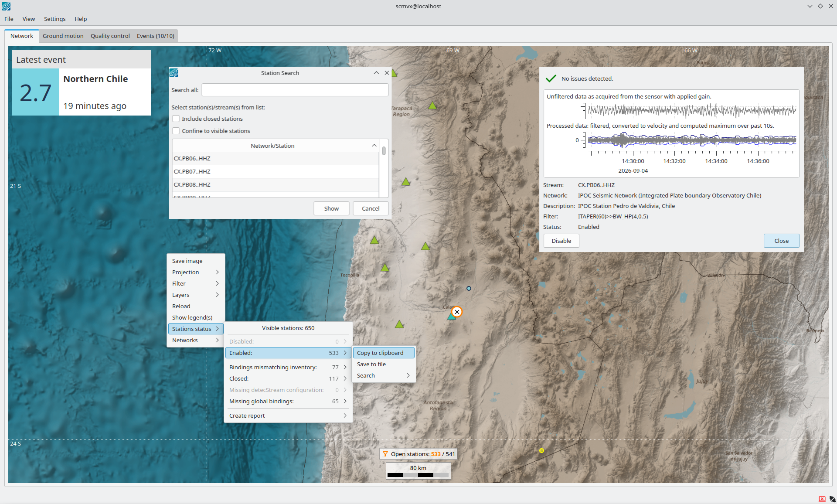Collapse the Station Search dialog with caret icon
837x504 pixels.
(376, 73)
